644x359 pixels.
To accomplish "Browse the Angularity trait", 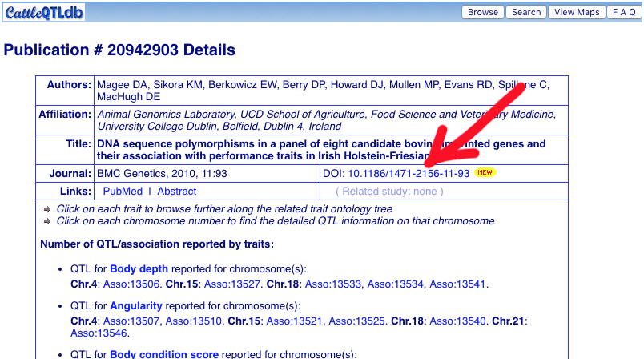I will [136, 305].
